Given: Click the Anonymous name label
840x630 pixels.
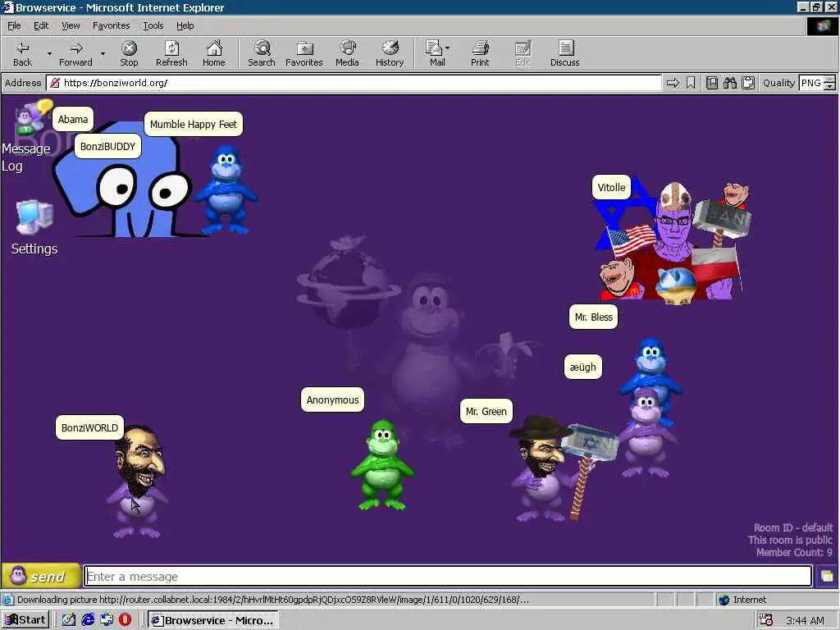Looking at the screenshot, I should (333, 399).
